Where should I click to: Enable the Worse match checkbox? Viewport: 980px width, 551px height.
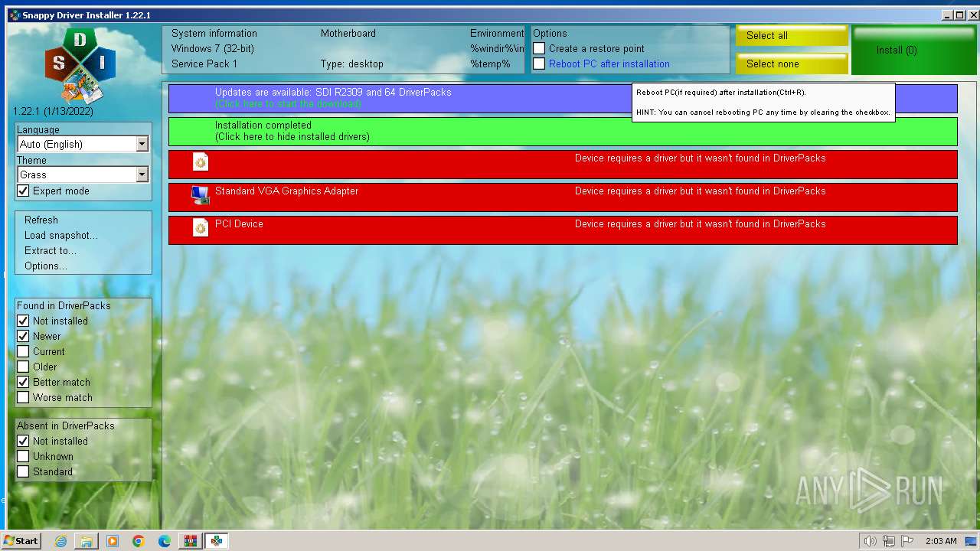coord(23,397)
